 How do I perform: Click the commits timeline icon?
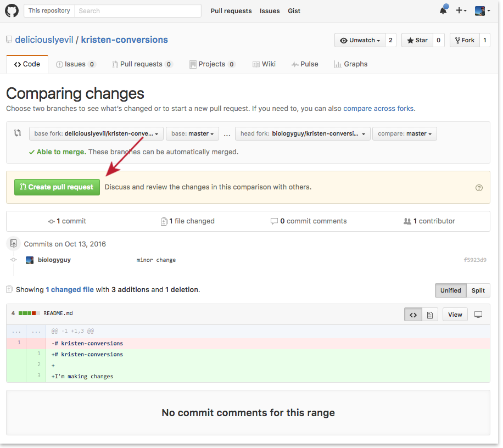pos(14,244)
